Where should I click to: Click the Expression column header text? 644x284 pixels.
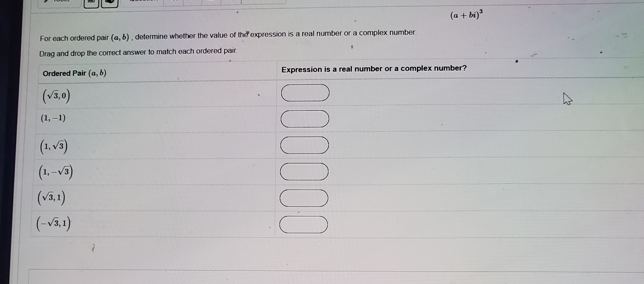pos(374,68)
